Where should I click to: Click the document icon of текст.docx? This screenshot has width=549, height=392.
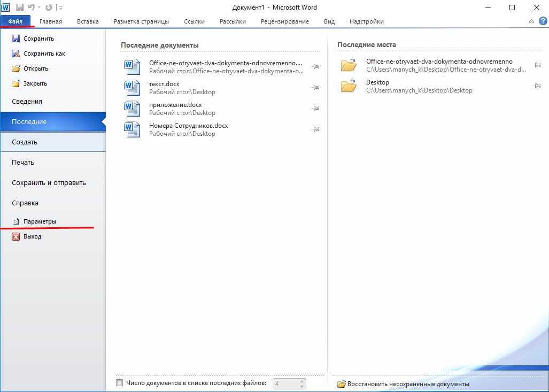132,88
